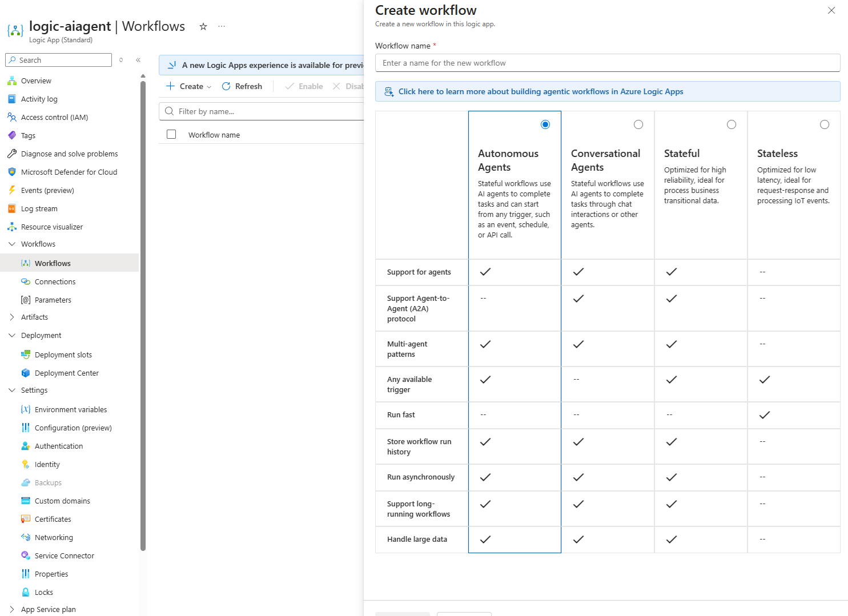
Task: Collapse the sidebar with double-chevron icon
Action: 138,60
